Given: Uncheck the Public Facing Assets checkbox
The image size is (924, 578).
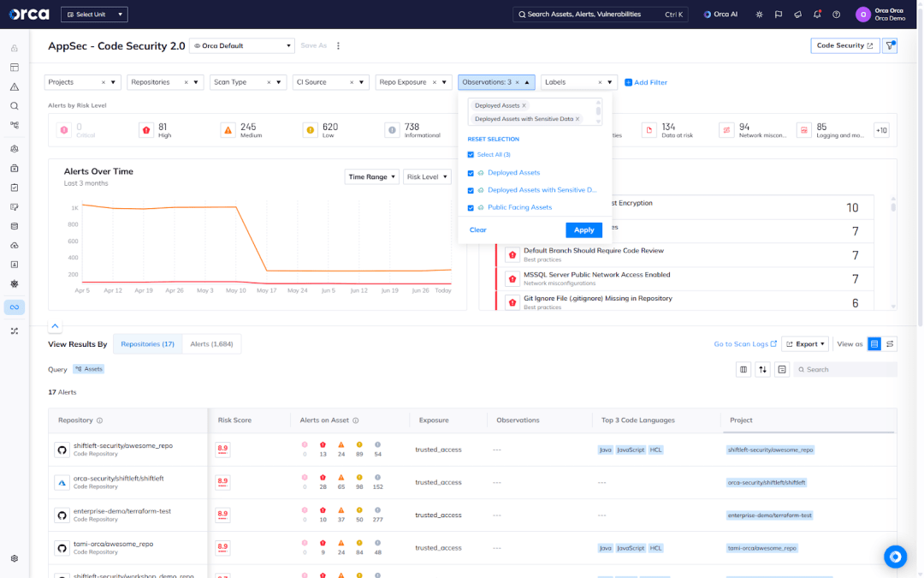Looking at the screenshot, I should tap(471, 207).
